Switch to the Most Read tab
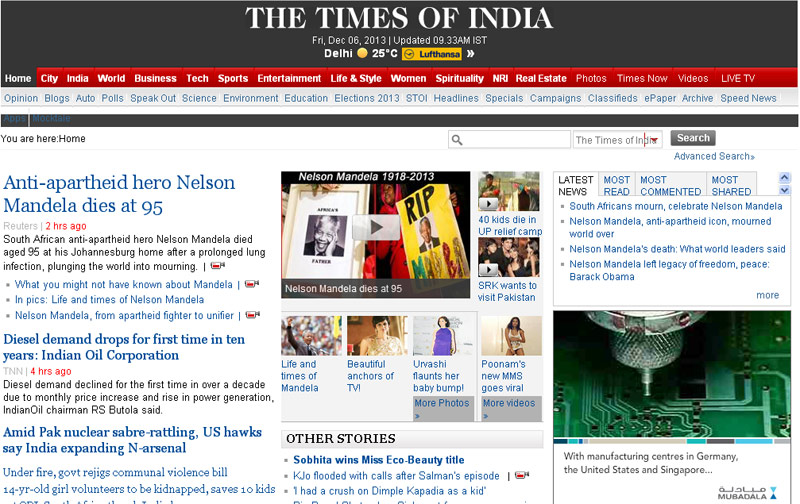The height and width of the screenshot is (504, 800). point(616,185)
